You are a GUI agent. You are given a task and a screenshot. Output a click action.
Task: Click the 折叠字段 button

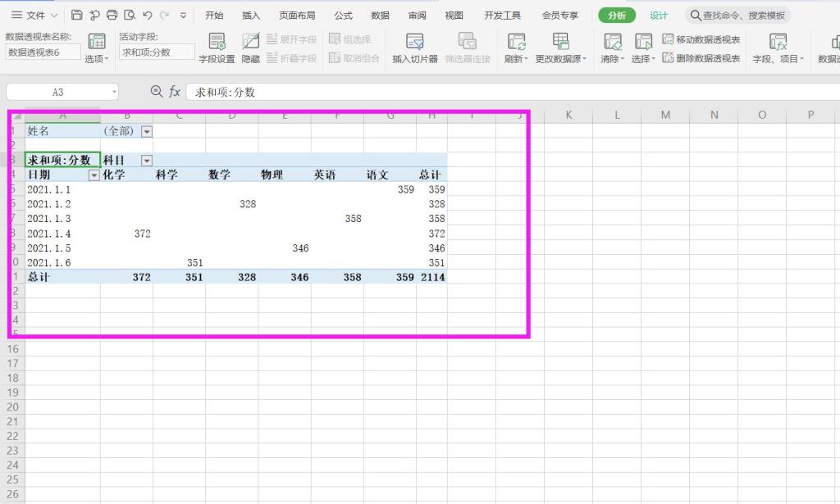pyautogui.click(x=291, y=58)
